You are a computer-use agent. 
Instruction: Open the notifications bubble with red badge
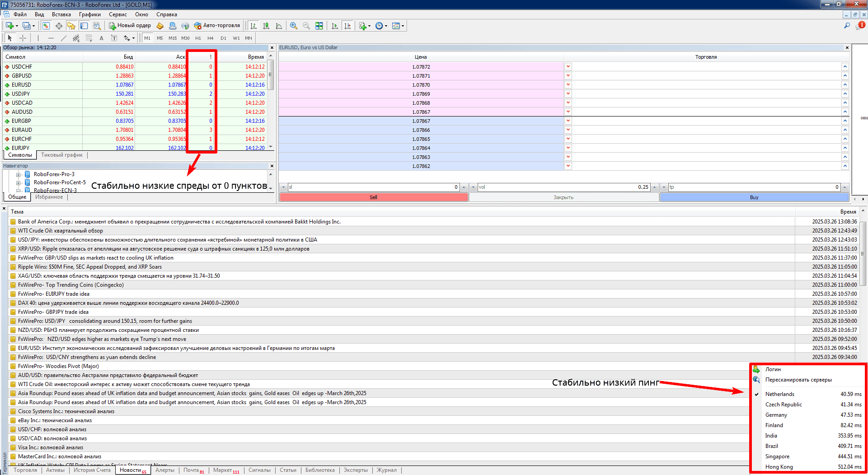coord(860,26)
